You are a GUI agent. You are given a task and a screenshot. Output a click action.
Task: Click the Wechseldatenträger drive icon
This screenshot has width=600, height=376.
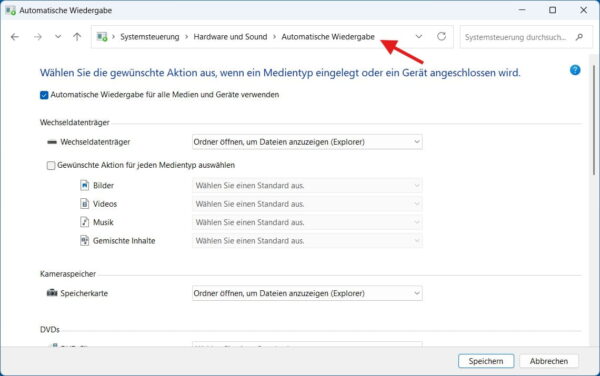click(52, 142)
